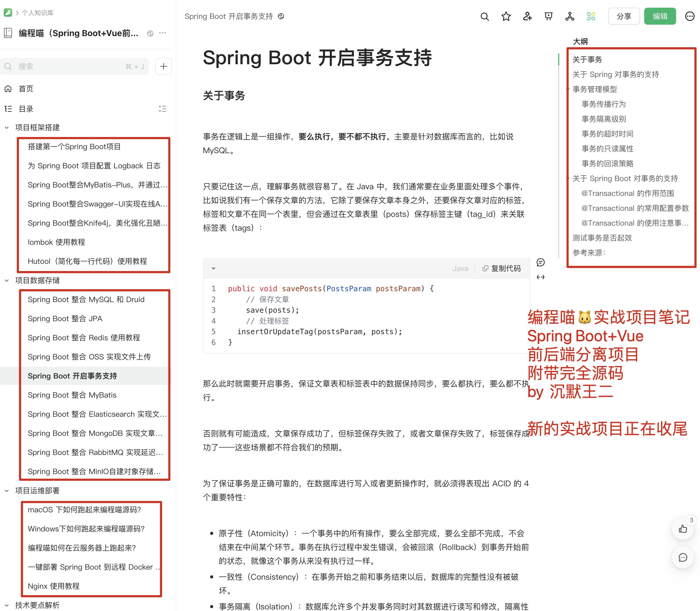Viewport: 700px width, 611px height.
Task: Invite a collaborator via the add-person icon
Action: pos(527,16)
